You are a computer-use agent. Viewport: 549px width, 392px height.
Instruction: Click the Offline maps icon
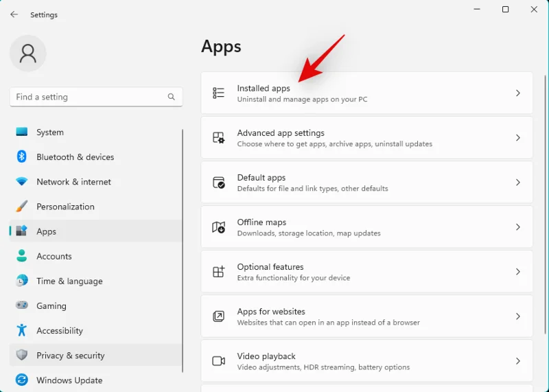[x=218, y=227]
